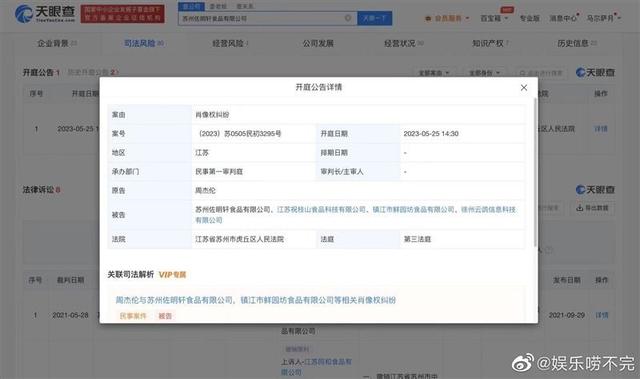Image resolution: width=640 pixels, height=379 pixels.
Task: Click the 天眼一下 search button
Action: [x=374, y=18]
